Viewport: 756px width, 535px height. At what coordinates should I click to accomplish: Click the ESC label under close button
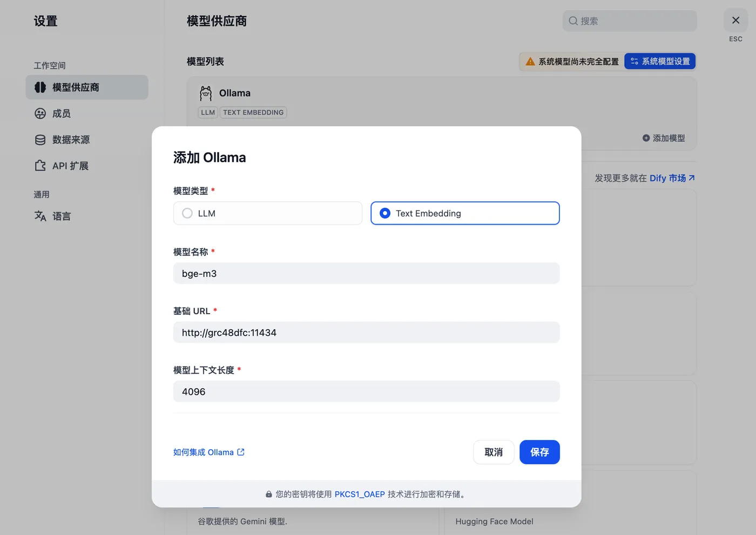[x=735, y=39]
